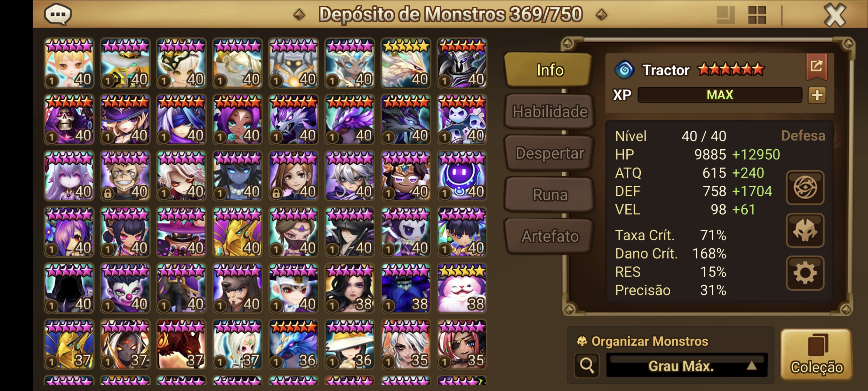
Task: Add XP with the plus button
Action: point(817,95)
